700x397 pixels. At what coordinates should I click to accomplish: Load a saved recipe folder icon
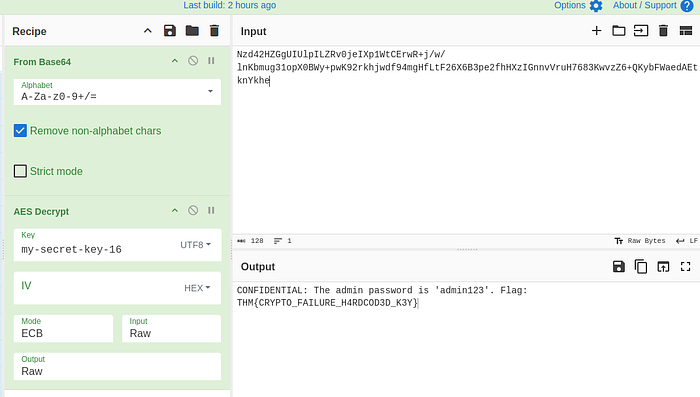click(192, 31)
